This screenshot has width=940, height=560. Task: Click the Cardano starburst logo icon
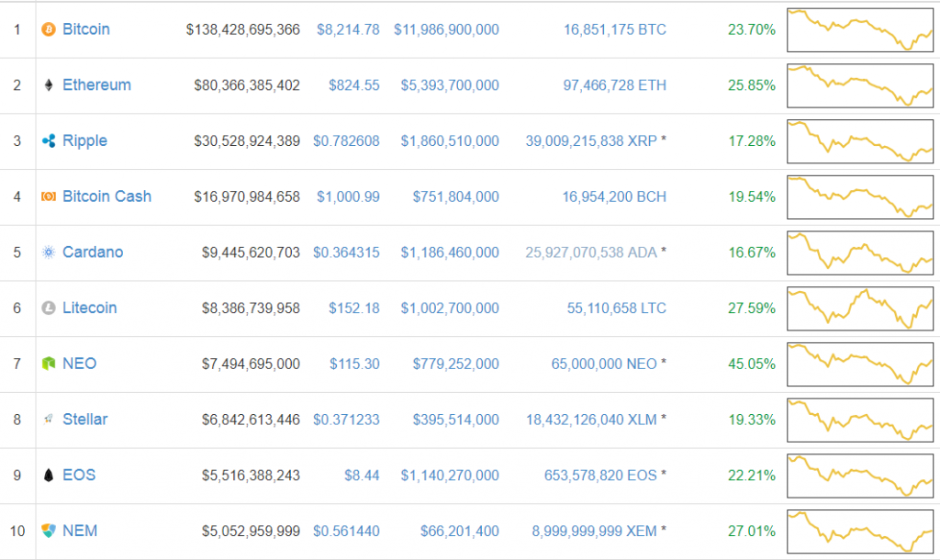(x=49, y=252)
